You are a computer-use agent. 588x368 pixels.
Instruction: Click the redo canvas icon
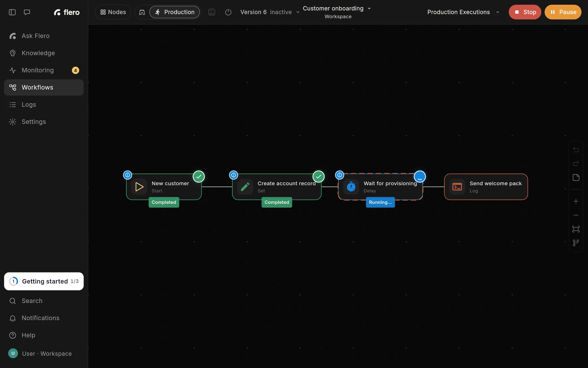tap(576, 164)
